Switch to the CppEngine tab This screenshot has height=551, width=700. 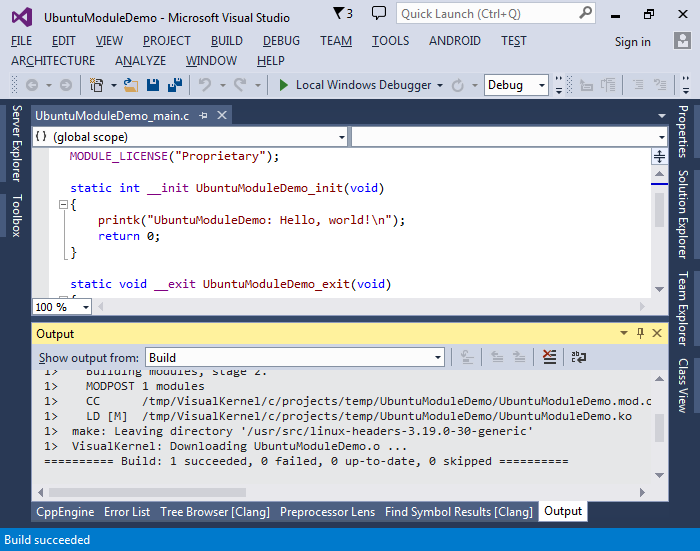pyautogui.click(x=65, y=512)
